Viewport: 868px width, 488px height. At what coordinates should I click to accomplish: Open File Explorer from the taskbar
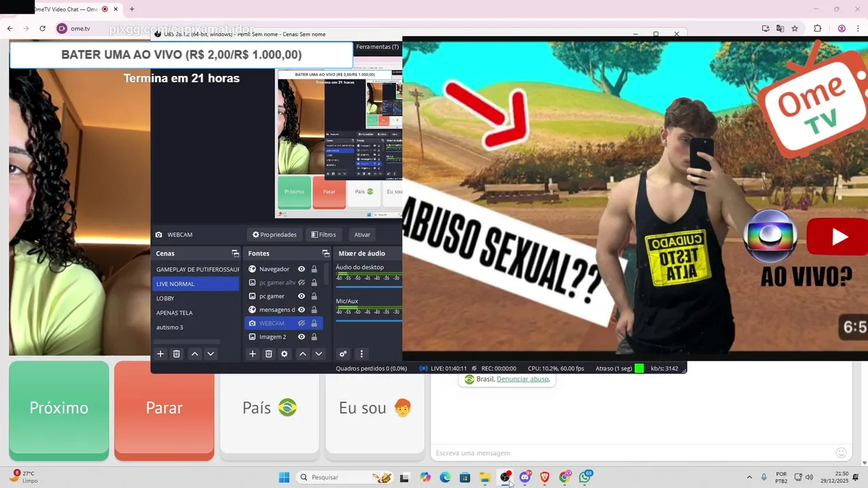[x=485, y=477]
